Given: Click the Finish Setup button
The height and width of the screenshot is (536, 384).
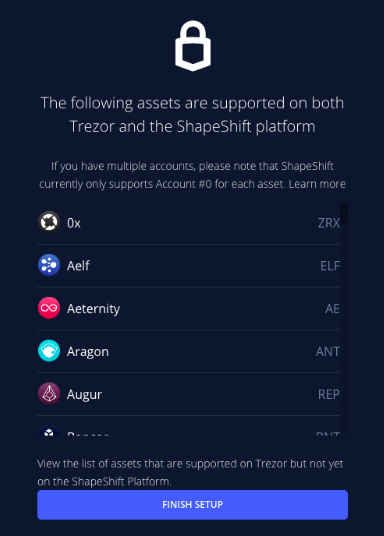Looking at the screenshot, I should tap(193, 505).
